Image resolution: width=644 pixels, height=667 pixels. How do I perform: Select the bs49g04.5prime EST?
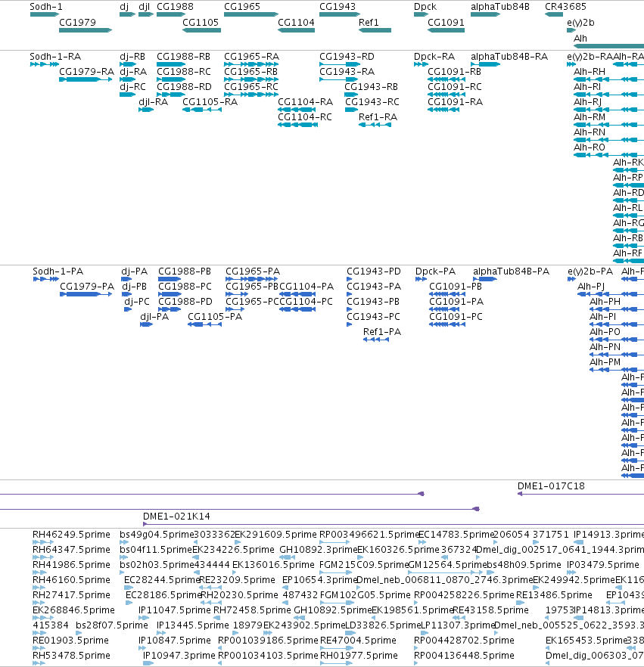click(x=124, y=542)
